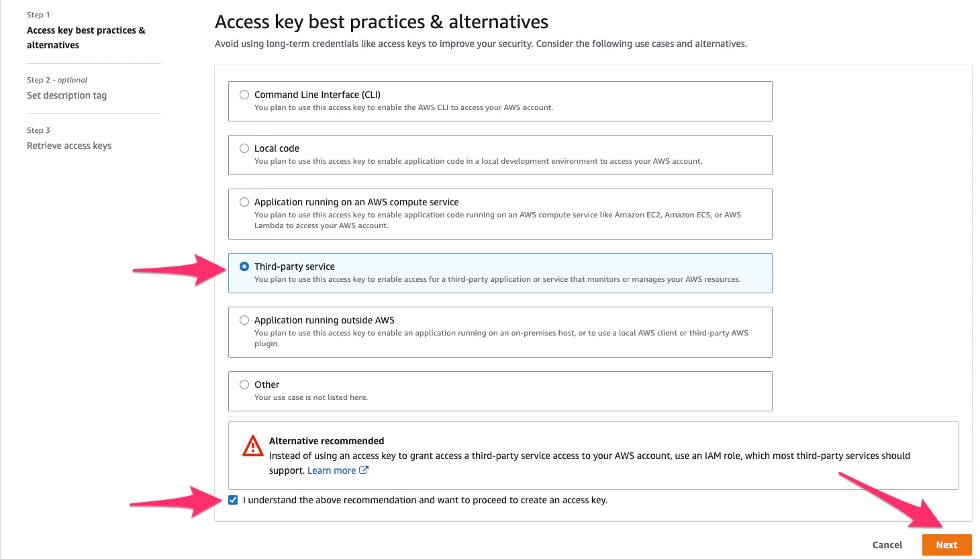Select the Other use case option
The image size is (980, 559).
coord(244,384)
